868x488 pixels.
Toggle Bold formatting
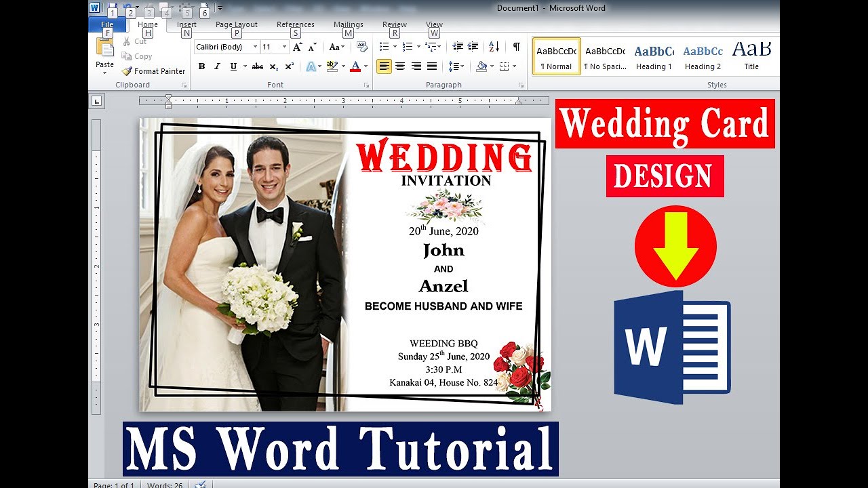[201, 66]
